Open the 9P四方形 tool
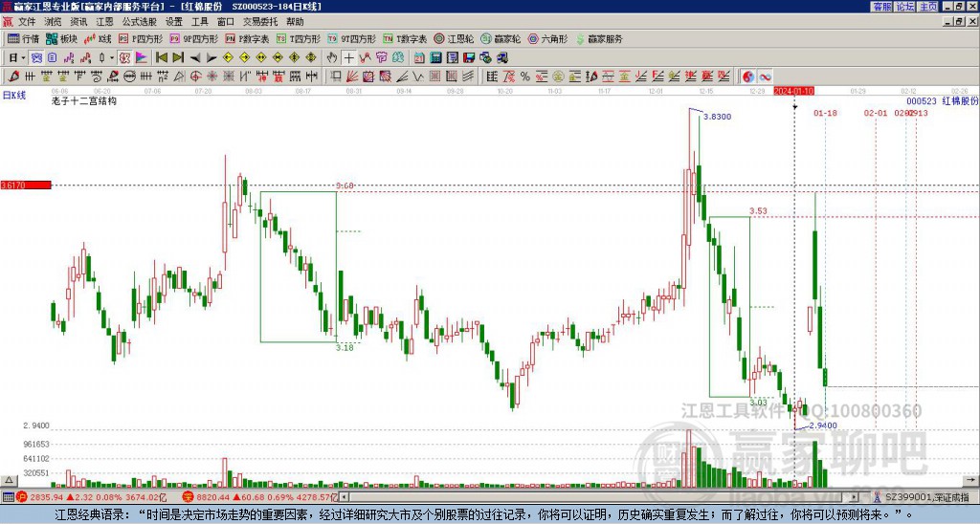The image size is (980, 524). (x=194, y=38)
